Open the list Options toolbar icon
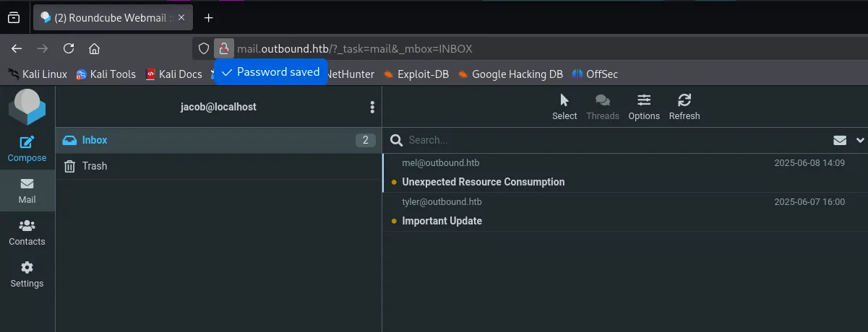This screenshot has width=868, height=332. point(644,107)
